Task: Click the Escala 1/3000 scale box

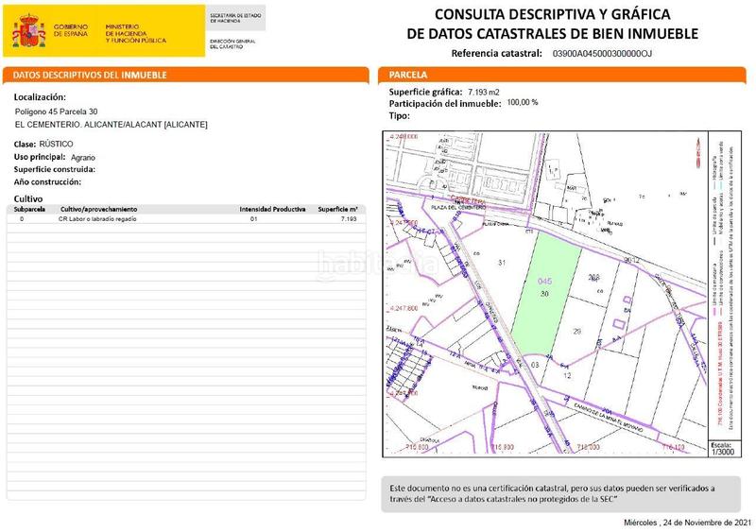Action: 722,449
